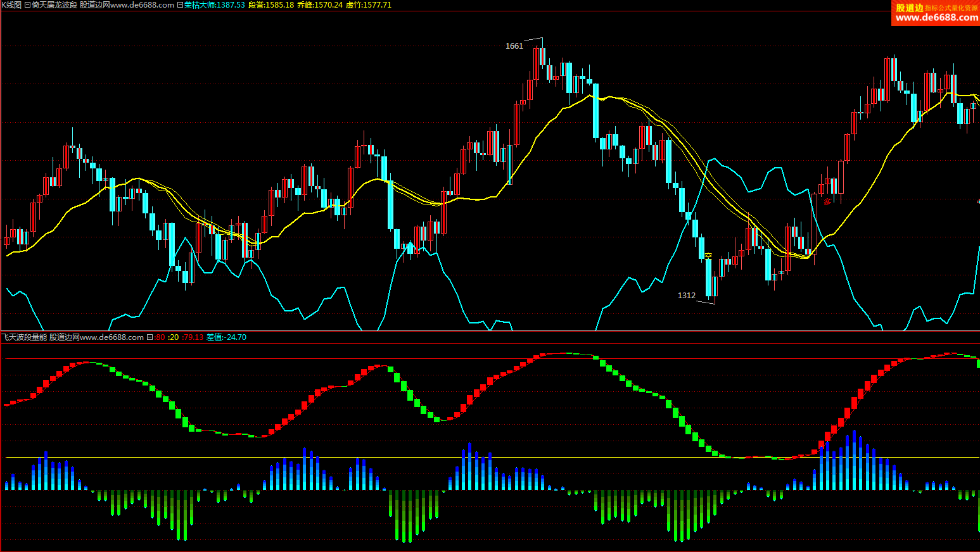The width and height of the screenshot is (980, 552).
Task: Click the red 多 buy signal marker
Action: 827,201
